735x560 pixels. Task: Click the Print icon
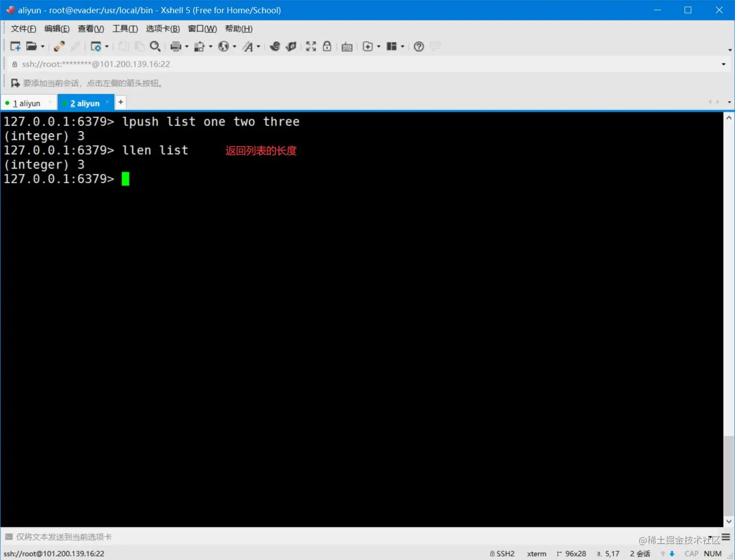coord(176,46)
